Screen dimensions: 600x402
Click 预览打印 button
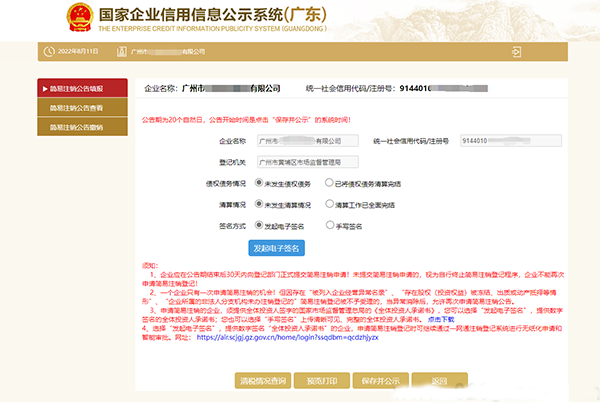coord(322,381)
